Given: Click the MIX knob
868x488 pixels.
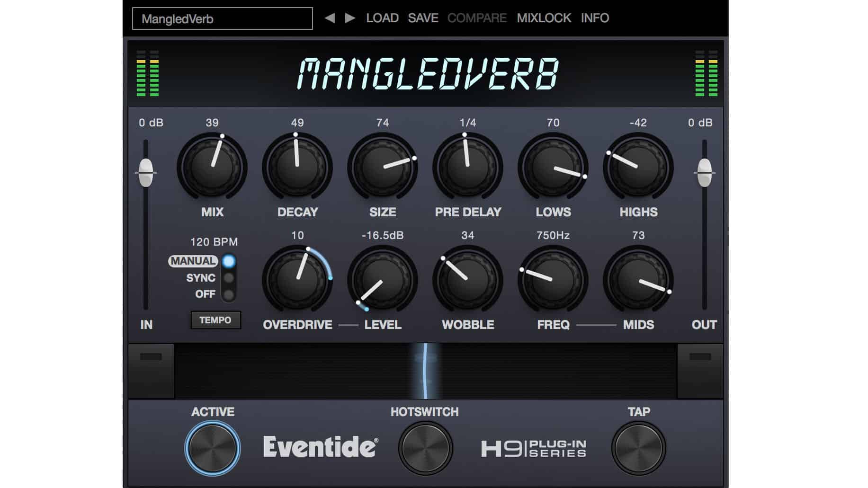Looking at the screenshot, I should pos(212,167).
